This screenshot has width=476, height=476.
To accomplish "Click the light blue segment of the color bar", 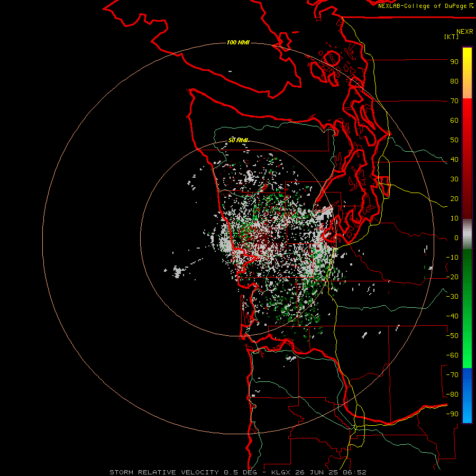I will tap(467, 410).
